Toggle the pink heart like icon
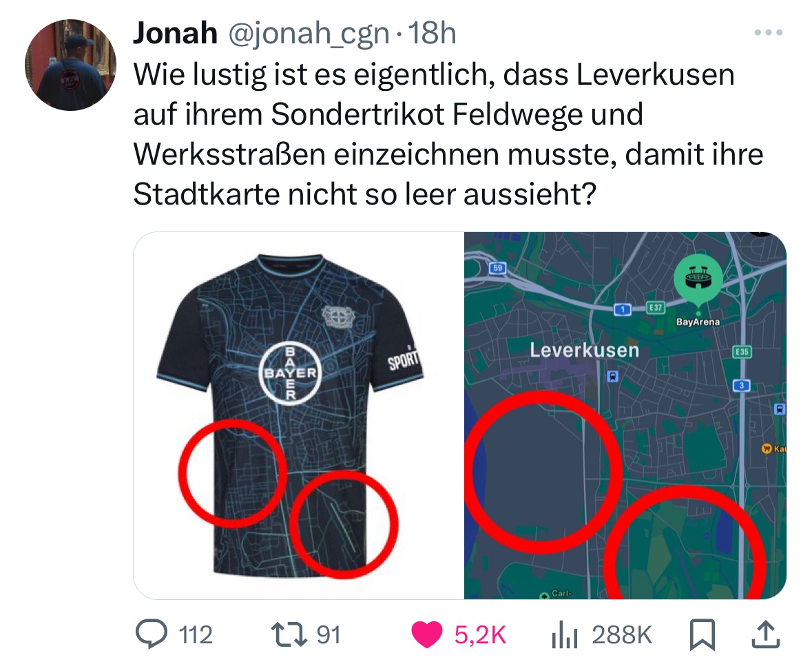 click(427, 635)
